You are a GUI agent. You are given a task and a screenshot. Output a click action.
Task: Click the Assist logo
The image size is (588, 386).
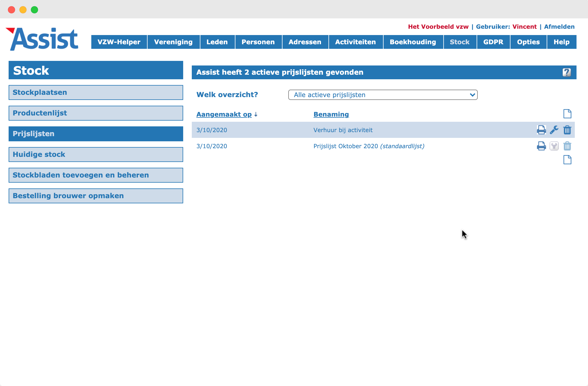tap(42, 39)
